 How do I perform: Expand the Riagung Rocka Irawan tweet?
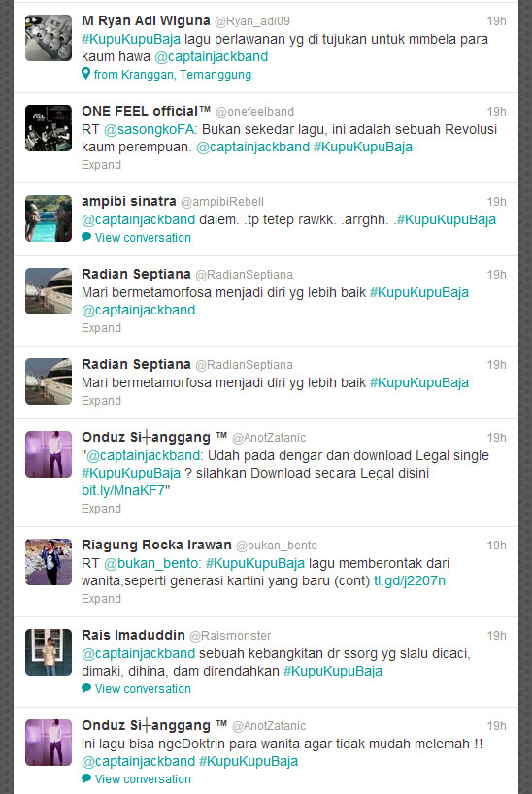pos(101,599)
